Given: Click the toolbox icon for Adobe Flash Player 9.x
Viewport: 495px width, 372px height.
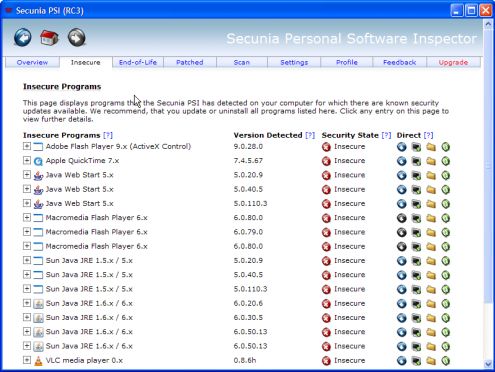Looking at the screenshot, I should click(416, 147).
